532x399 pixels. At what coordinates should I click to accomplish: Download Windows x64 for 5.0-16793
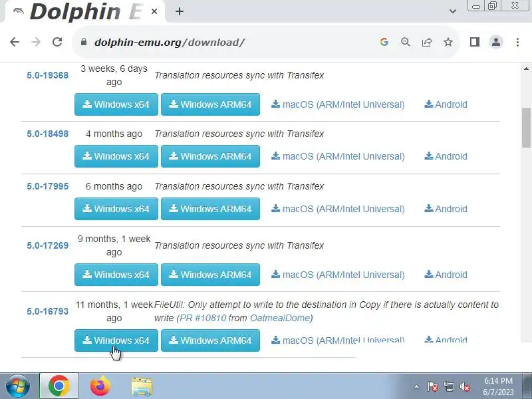(116, 340)
